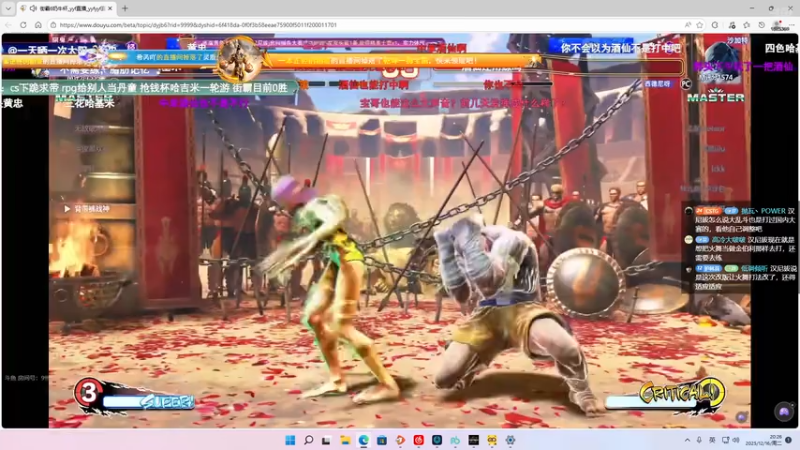Open the tab search dropdown chevron
Screen dimensions: 800x450
[x=8, y=9]
